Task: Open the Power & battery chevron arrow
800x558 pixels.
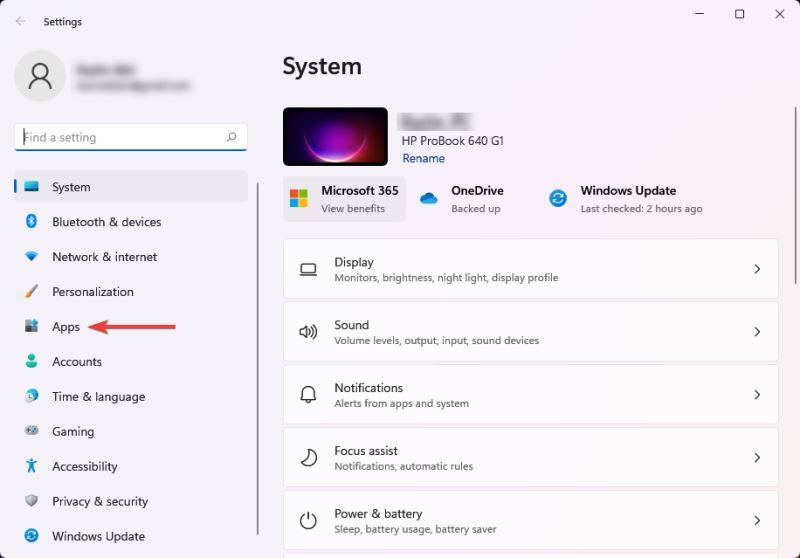Action: pyautogui.click(x=757, y=521)
